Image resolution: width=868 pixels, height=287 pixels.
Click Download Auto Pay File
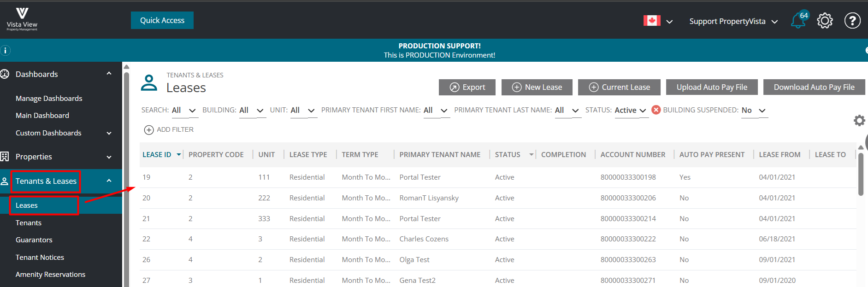coord(814,87)
